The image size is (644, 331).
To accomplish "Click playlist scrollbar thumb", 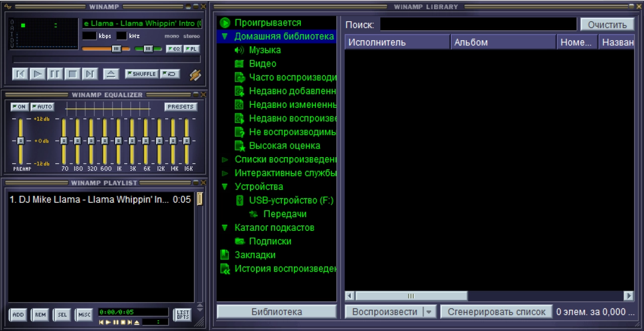I will [x=200, y=200].
